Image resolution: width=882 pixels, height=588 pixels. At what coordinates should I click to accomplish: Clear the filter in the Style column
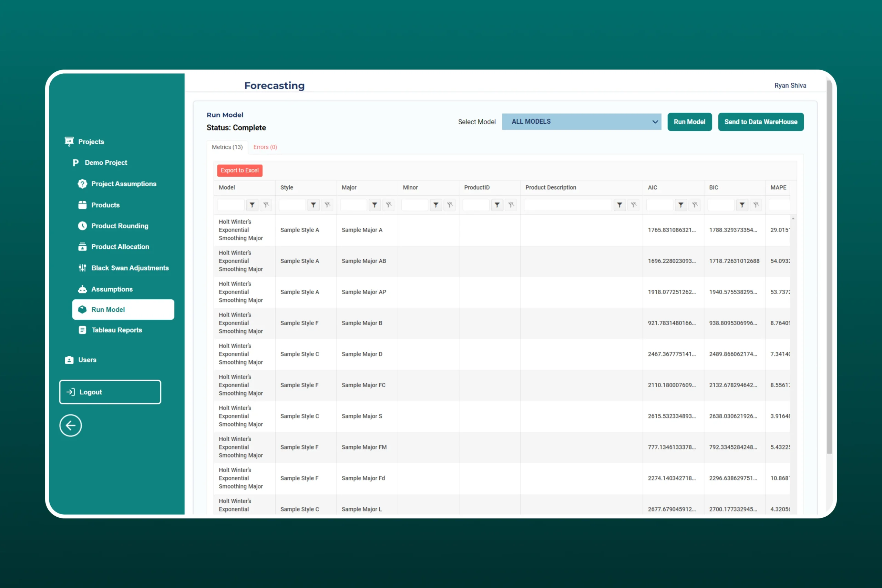(x=327, y=205)
